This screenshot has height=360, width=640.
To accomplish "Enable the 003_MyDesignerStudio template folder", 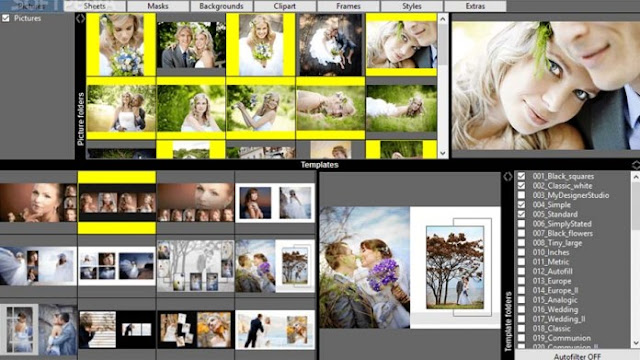I will point(521,195).
